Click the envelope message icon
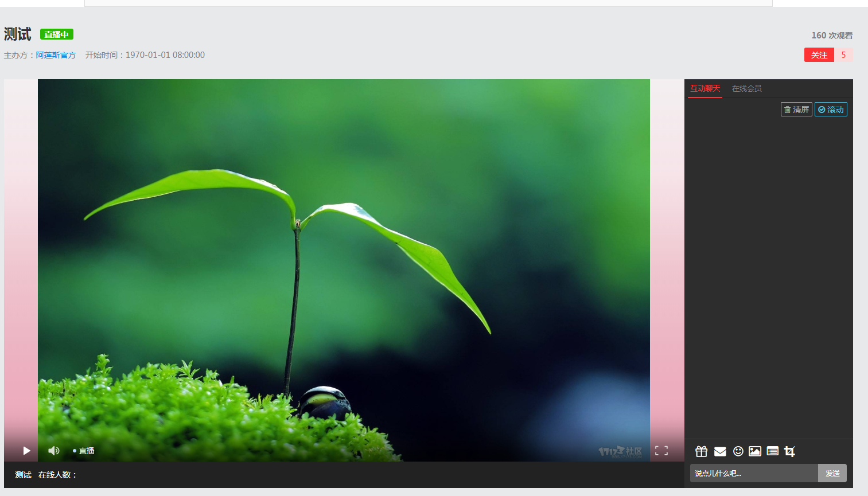The width and height of the screenshot is (868, 496). pyautogui.click(x=720, y=451)
